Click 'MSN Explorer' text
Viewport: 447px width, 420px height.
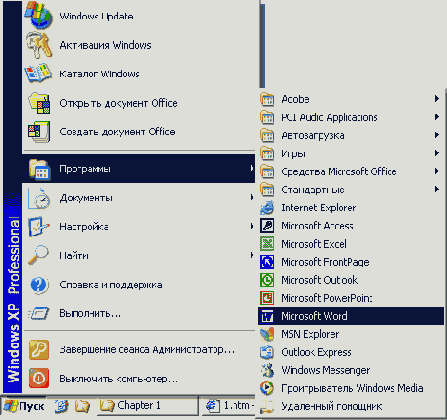pyautogui.click(x=310, y=334)
